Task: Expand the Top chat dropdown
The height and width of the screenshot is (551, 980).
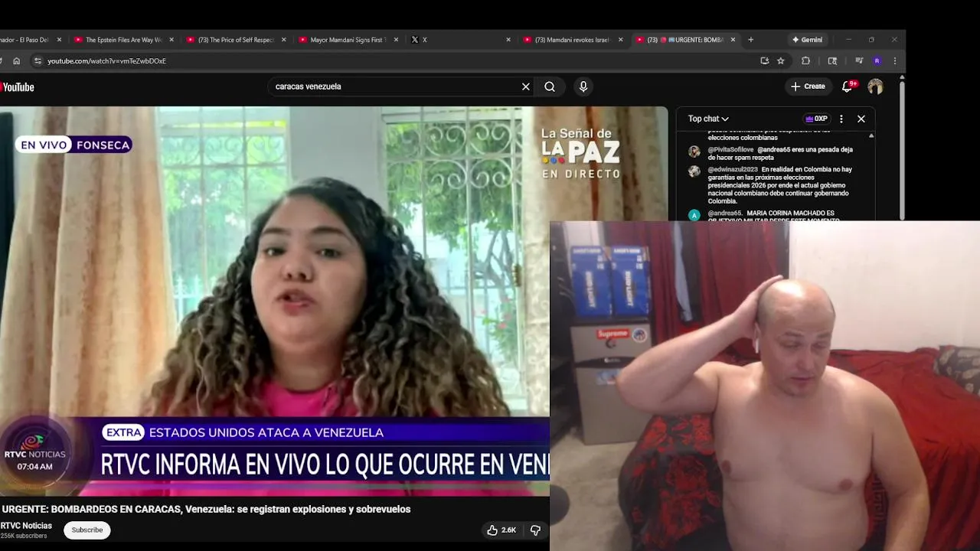Action: point(708,119)
